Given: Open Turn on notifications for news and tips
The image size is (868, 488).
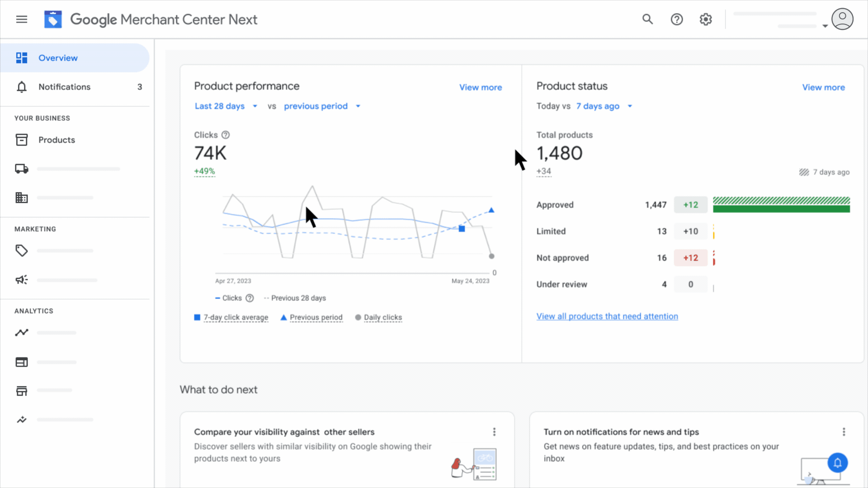Looking at the screenshot, I should tap(621, 432).
